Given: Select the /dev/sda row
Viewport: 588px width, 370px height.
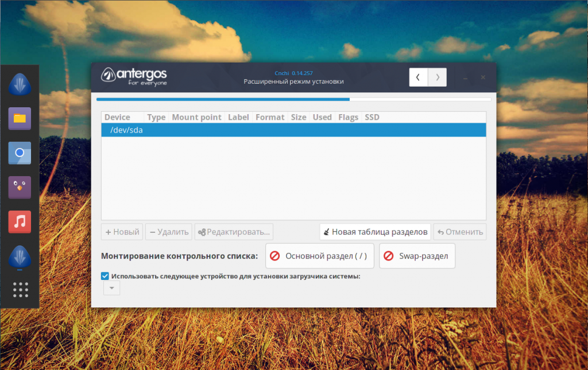Looking at the screenshot, I should 293,130.
